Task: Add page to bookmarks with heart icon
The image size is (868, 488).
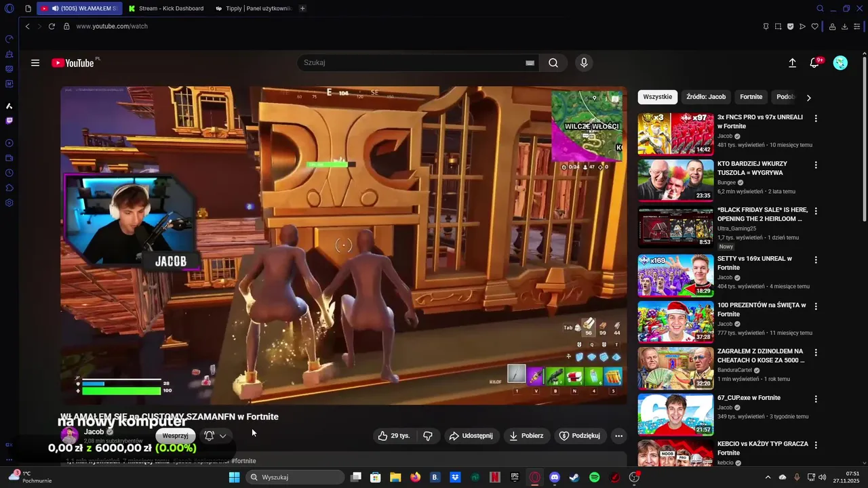Action: pyautogui.click(x=815, y=26)
